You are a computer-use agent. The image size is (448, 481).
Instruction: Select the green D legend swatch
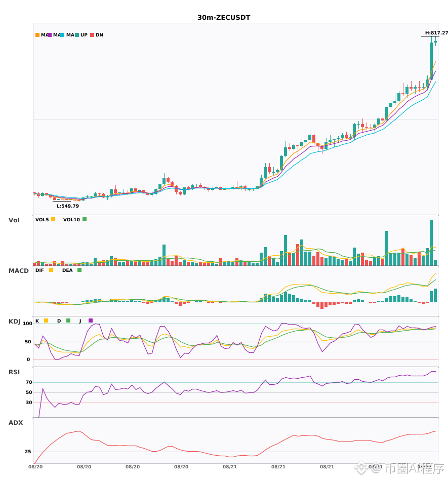coord(68,320)
